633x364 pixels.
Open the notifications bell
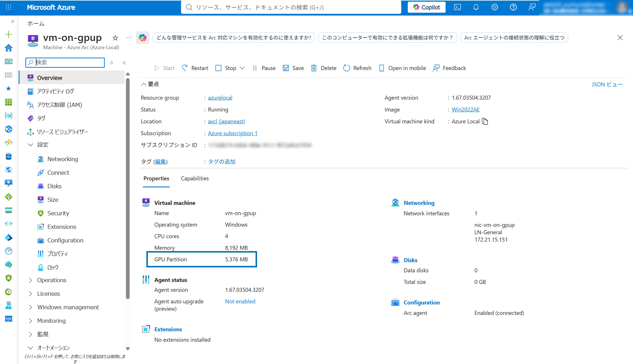(x=476, y=7)
